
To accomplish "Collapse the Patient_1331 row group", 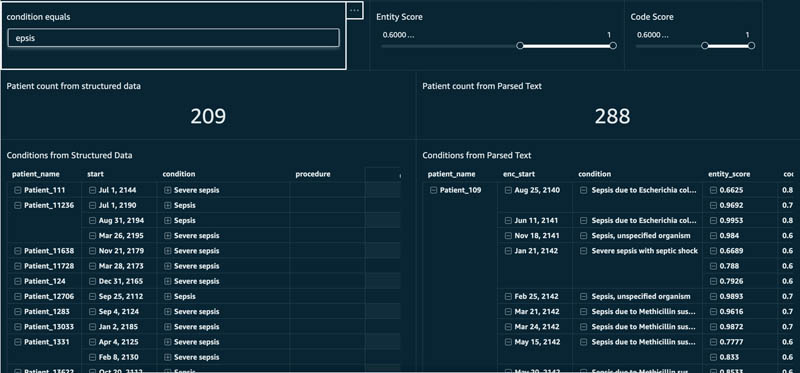I will point(18,342).
